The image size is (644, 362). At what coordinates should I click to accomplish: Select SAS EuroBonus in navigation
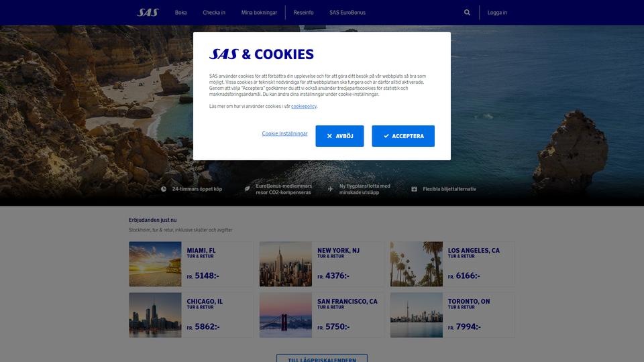point(347,13)
